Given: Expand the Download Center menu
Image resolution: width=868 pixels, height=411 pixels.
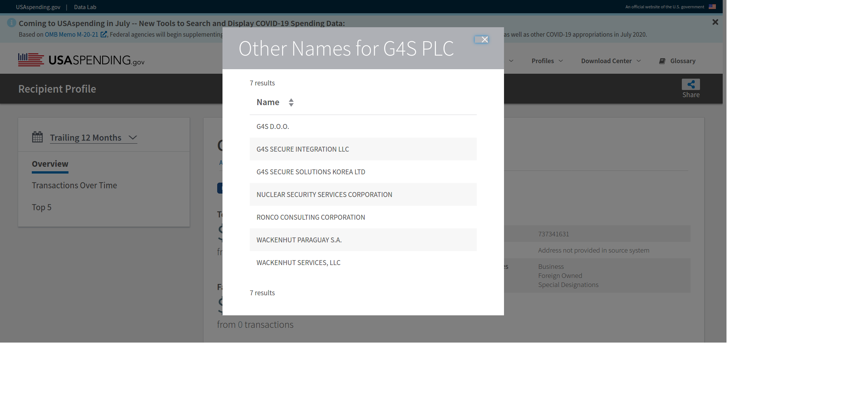Looking at the screenshot, I should coord(611,61).
